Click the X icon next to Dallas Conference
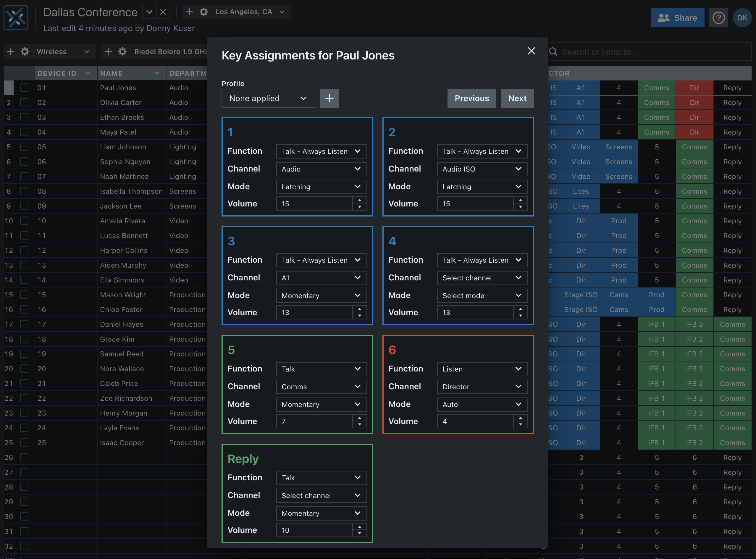 tap(163, 12)
